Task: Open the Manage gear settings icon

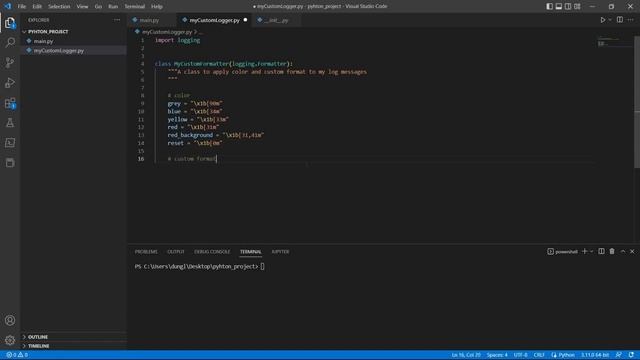Action: (10, 340)
